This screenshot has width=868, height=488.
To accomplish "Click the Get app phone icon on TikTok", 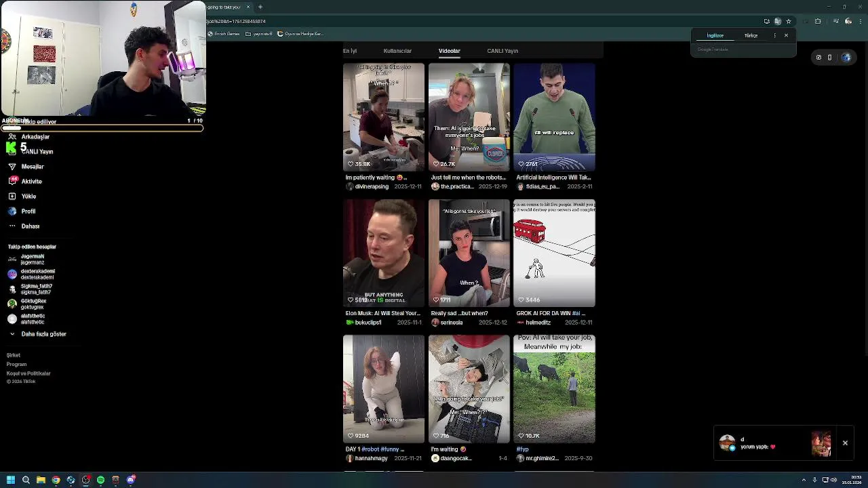I will click(829, 58).
